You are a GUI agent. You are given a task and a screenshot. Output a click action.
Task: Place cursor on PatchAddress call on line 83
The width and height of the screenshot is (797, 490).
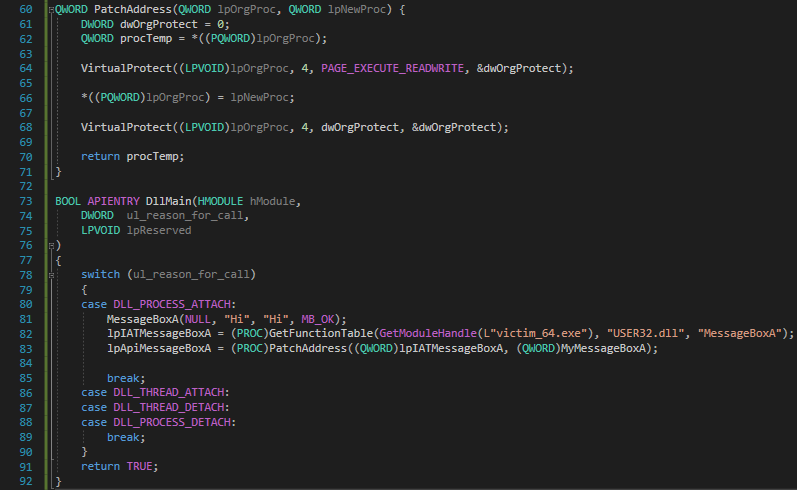point(308,349)
